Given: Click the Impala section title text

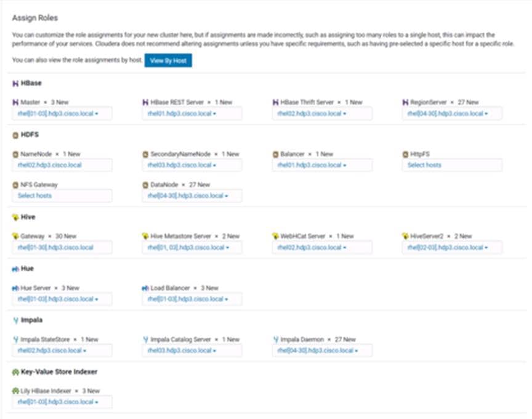Looking at the screenshot, I should pyautogui.click(x=31, y=320).
